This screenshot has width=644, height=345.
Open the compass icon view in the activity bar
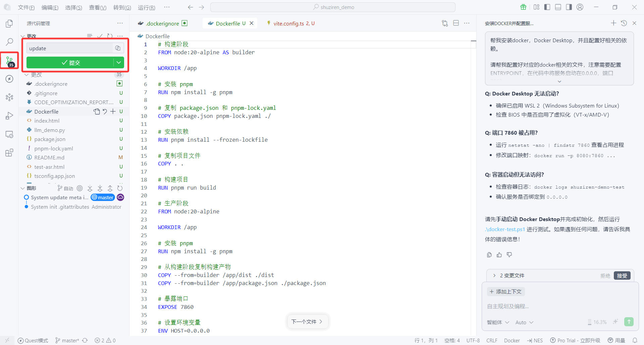[9, 79]
